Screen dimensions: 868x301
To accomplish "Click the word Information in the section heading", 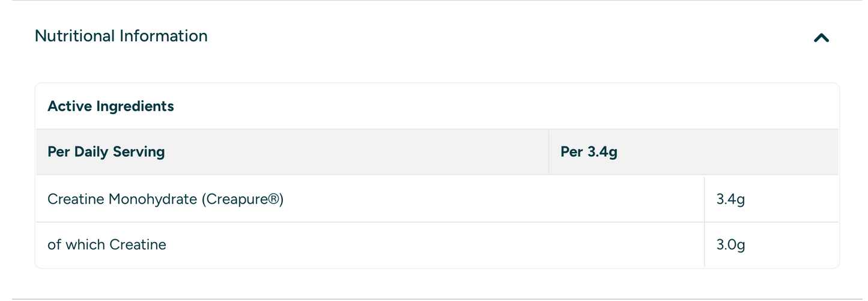I will pyautogui.click(x=164, y=36).
